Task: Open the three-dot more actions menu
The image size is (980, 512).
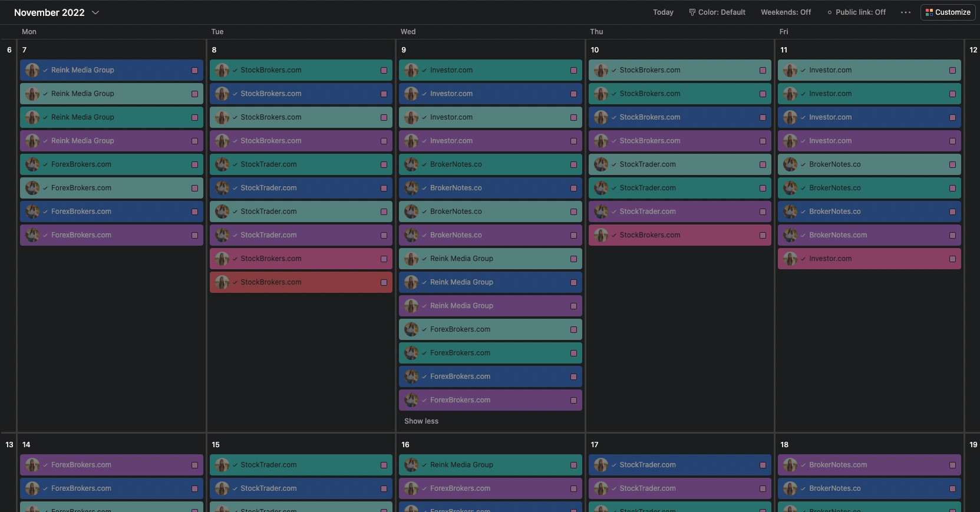Action: coord(906,12)
